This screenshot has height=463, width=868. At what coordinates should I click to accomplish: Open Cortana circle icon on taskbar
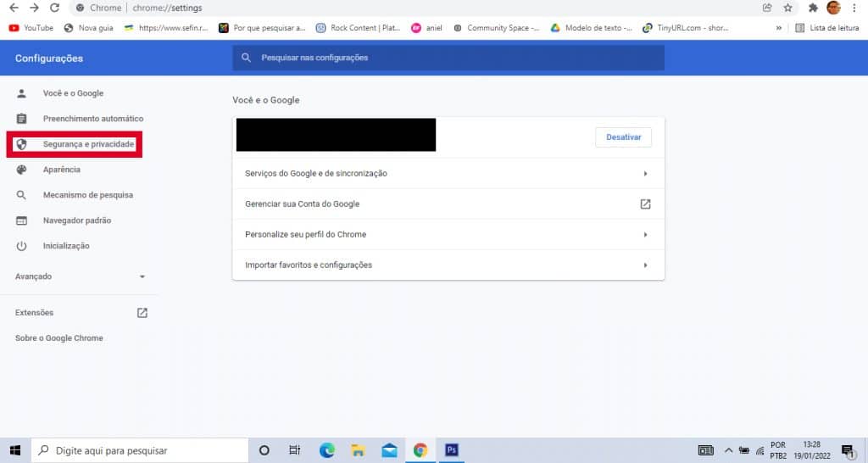pyautogui.click(x=264, y=450)
